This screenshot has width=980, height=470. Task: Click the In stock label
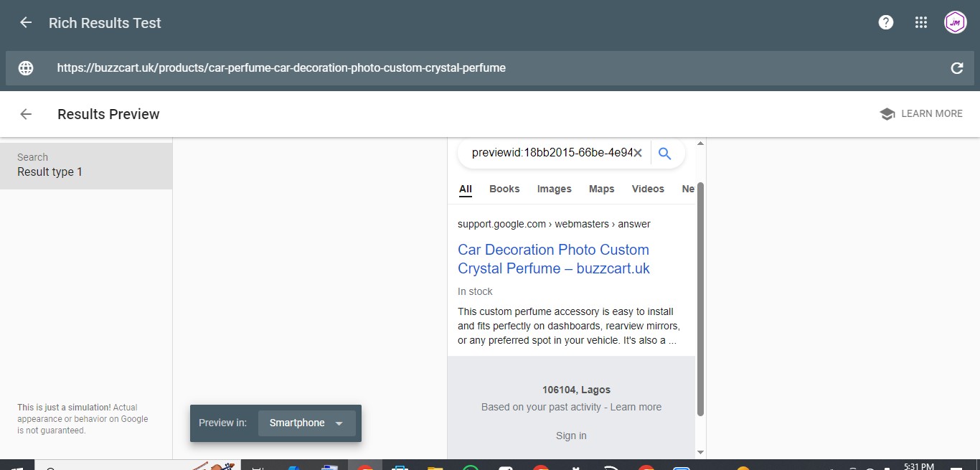click(x=475, y=291)
